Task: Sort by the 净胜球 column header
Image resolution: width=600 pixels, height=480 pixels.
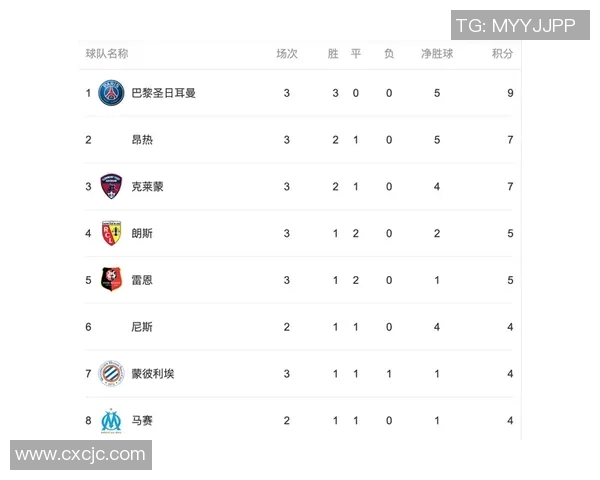Action: (437, 54)
